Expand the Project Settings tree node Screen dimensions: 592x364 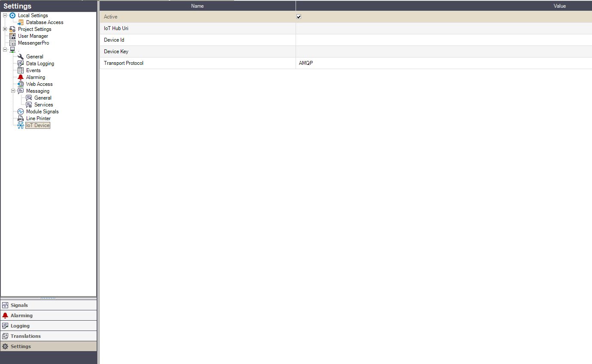pos(5,29)
